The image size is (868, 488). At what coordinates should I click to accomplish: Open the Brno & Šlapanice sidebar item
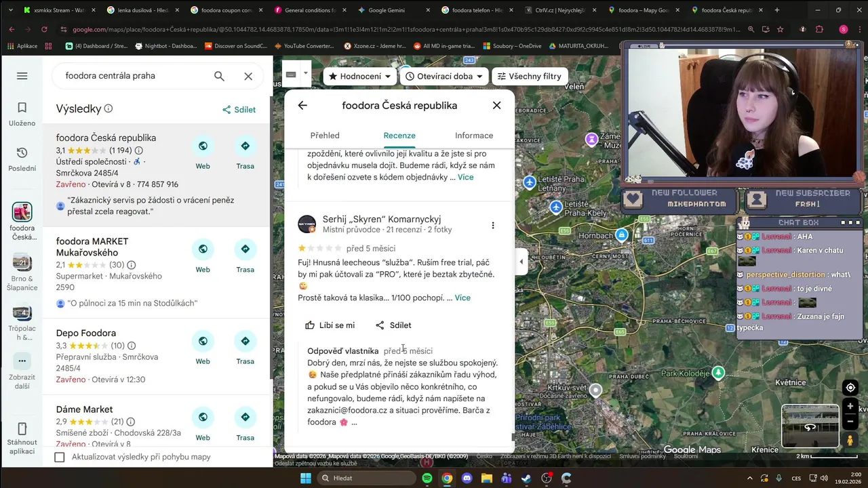pyautogui.click(x=22, y=272)
